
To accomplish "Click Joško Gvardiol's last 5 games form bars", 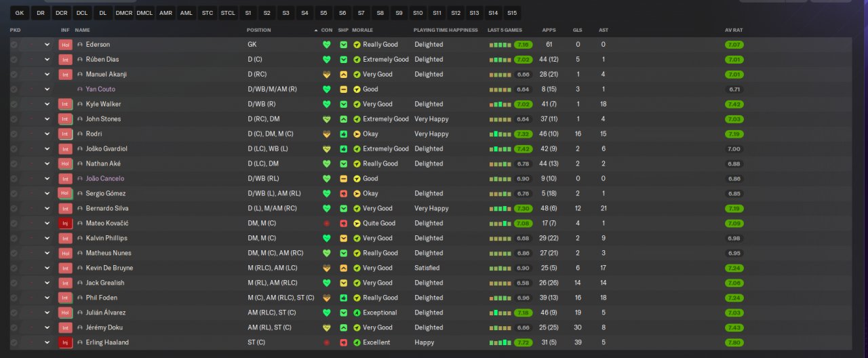I will click(500, 149).
